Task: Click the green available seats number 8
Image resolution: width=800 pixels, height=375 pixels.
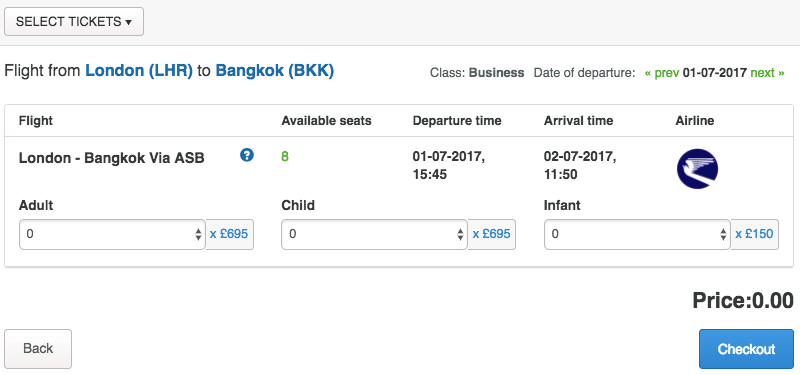Action: point(285,157)
